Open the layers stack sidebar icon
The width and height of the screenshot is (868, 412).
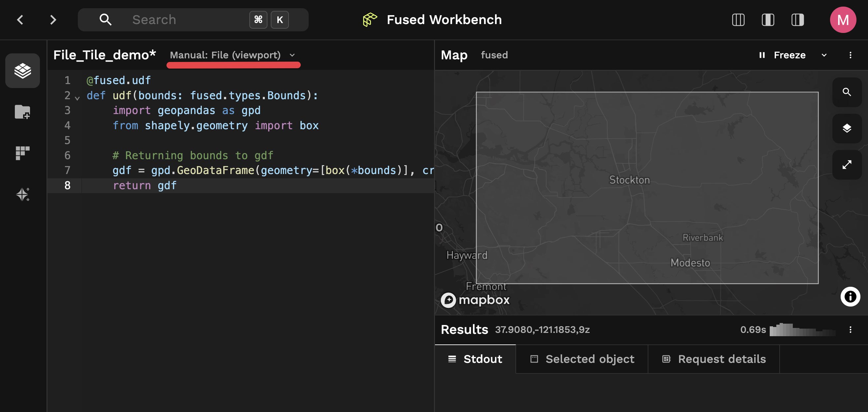[x=22, y=71]
